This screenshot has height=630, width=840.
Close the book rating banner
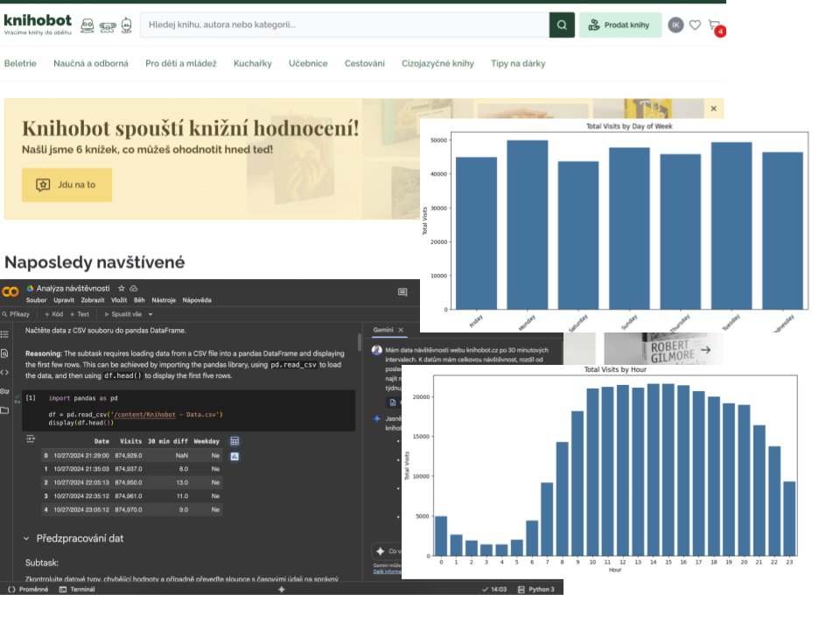[x=713, y=108]
